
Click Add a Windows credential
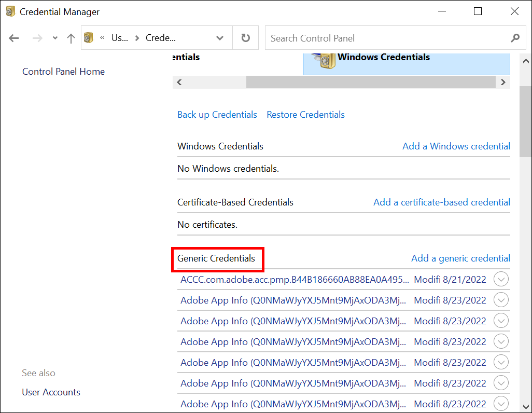click(x=456, y=146)
